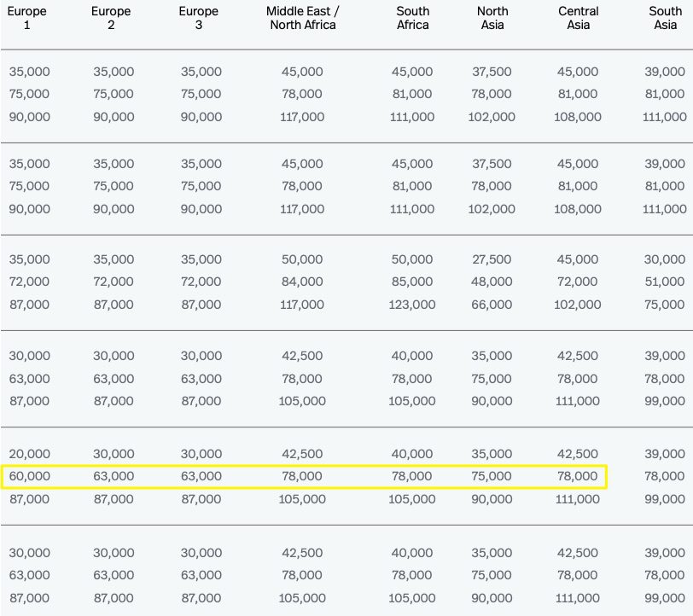Image resolution: width=693 pixels, height=616 pixels.
Task: Click the 84,000 Middle East value
Action: tap(302, 282)
